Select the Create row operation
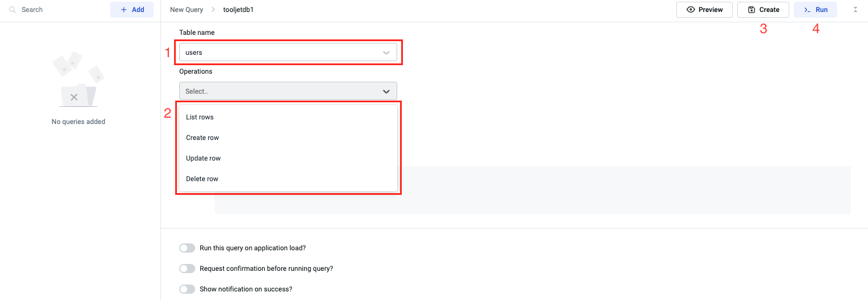This screenshot has height=300, width=868. tap(203, 138)
